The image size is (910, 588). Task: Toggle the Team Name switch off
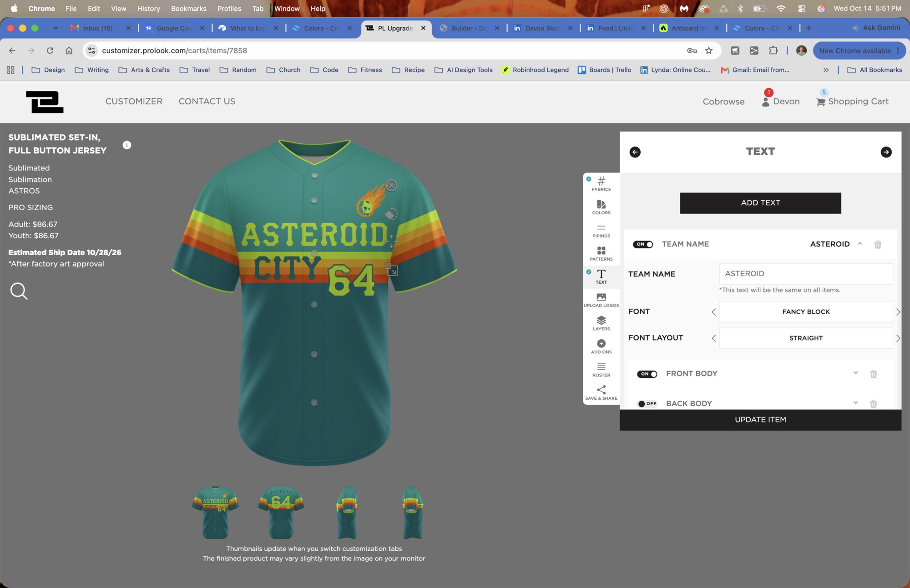(643, 245)
